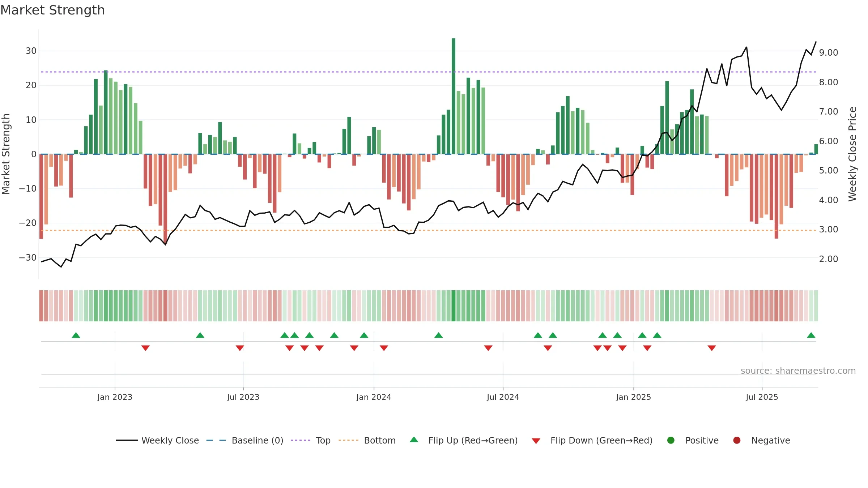
Task: Click the Weekly Close Price axis title
Action: tap(852, 154)
